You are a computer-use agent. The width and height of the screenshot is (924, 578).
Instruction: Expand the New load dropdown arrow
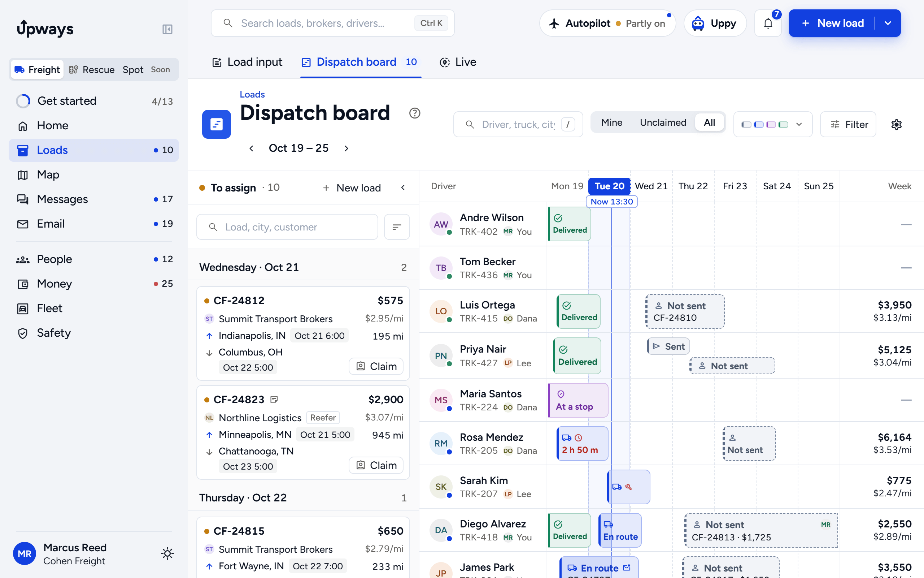click(888, 23)
